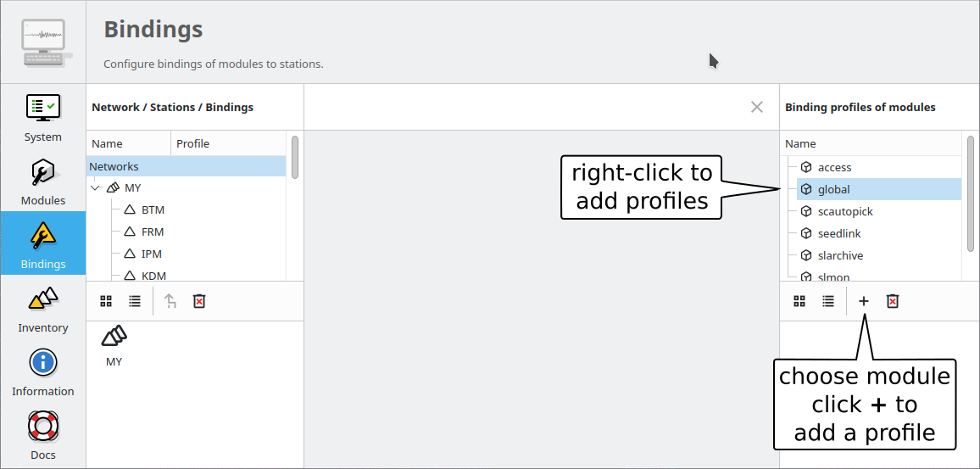Switch stations panel to icon grid view
980x469 pixels.
click(106, 301)
